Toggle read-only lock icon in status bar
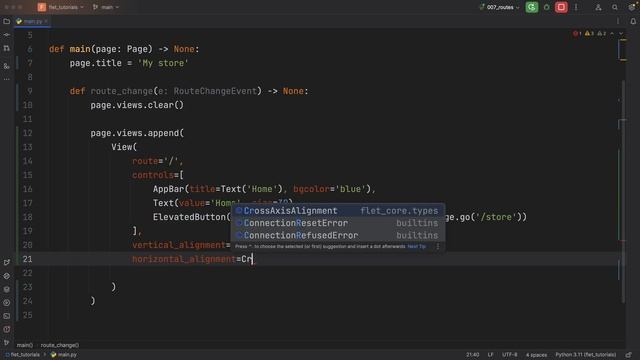This screenshot has height=360, width=640. click(x=629, y=355)
